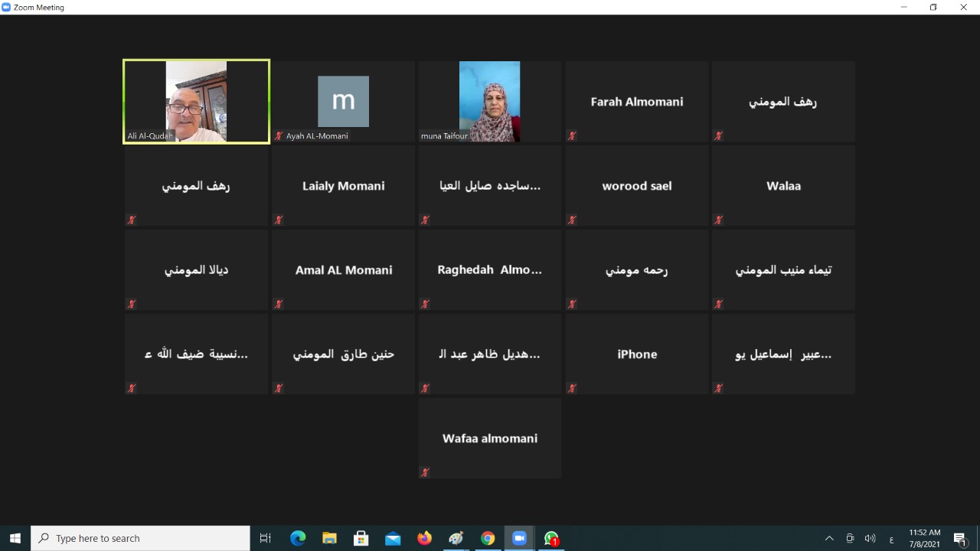Screen dimensions: 980x551
Task: Open the notifications action center
Action: coord(961,539)
